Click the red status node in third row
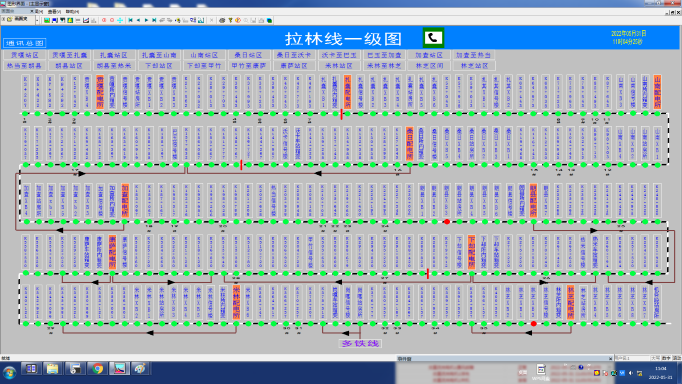This screenshot has width=682, height=384. click(447, 222)
